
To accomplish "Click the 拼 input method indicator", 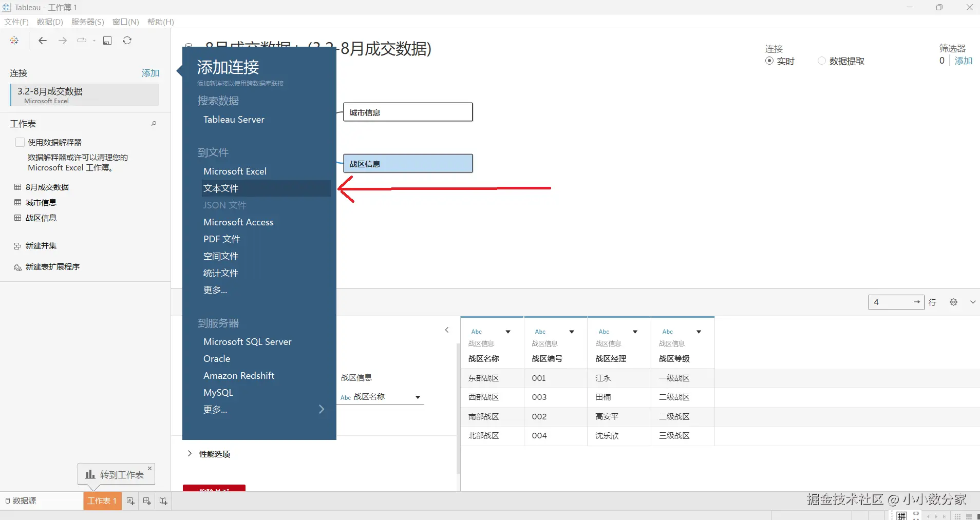I will (901, 516).
